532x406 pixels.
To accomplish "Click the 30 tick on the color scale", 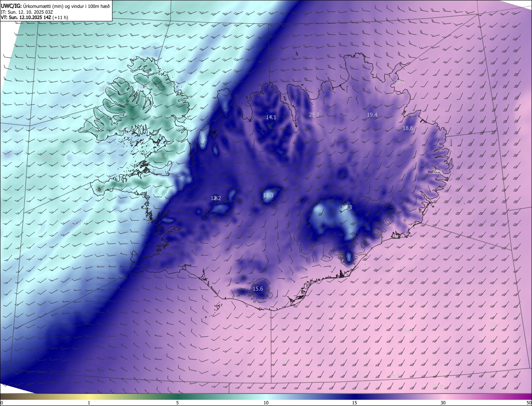I will click(x=443, y=403).
